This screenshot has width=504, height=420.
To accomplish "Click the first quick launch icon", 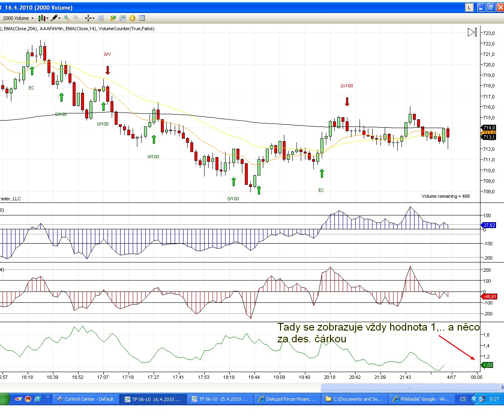I will [x=18, y=399].
